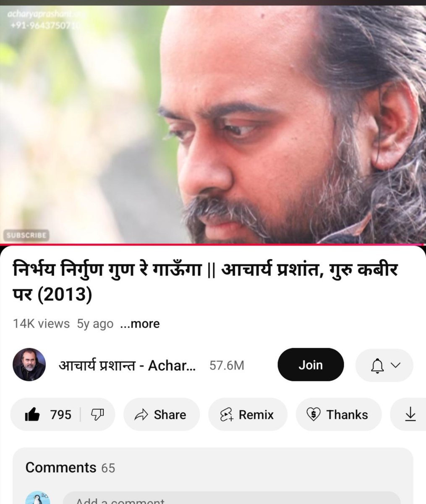Open the Acharya Prashant channel avatar

[x=29, y=365]
